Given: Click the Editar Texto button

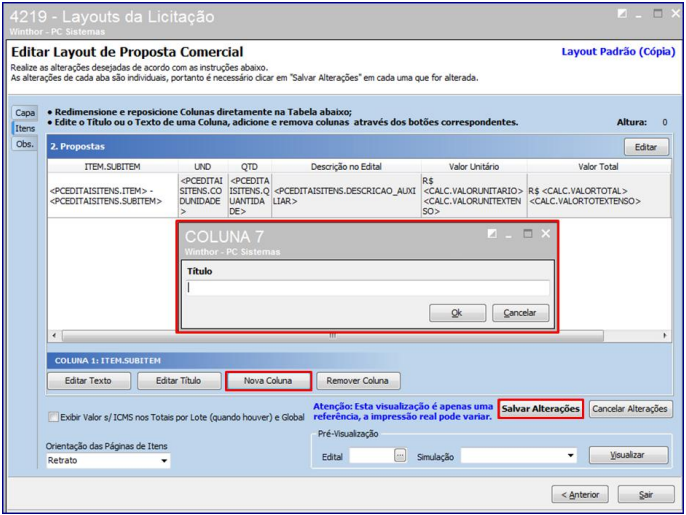Looking at the screenshot, I should pos(89,381).
